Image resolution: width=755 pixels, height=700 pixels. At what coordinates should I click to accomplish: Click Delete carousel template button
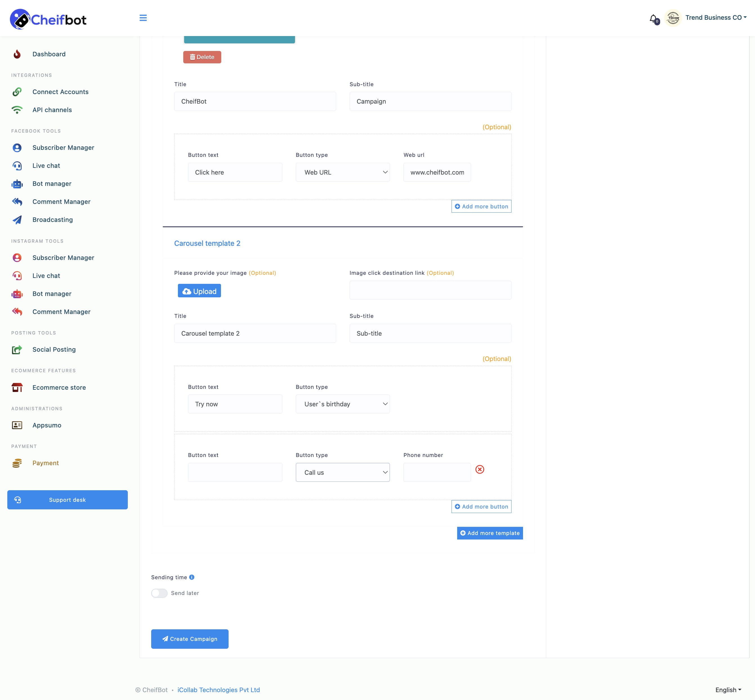[x=202, y=57]
